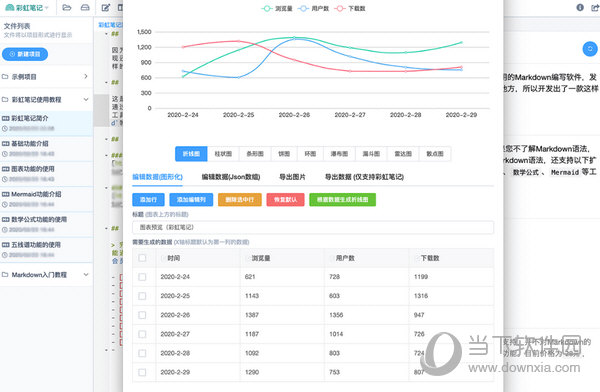This screenshot has width=600, height=392.
Task: Click the blue round refresh button on right
Action: (x=590, y=49)
